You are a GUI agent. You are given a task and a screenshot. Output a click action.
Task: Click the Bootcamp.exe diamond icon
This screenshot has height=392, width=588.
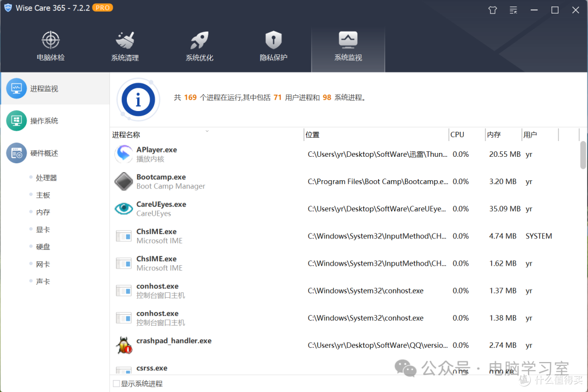pos(124,181)
